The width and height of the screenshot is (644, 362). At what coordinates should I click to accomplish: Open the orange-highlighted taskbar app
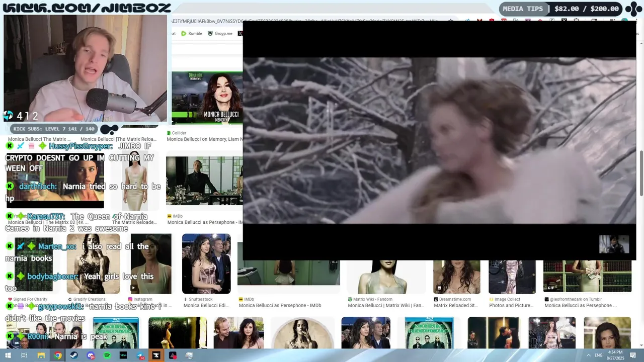coord(156,355)
